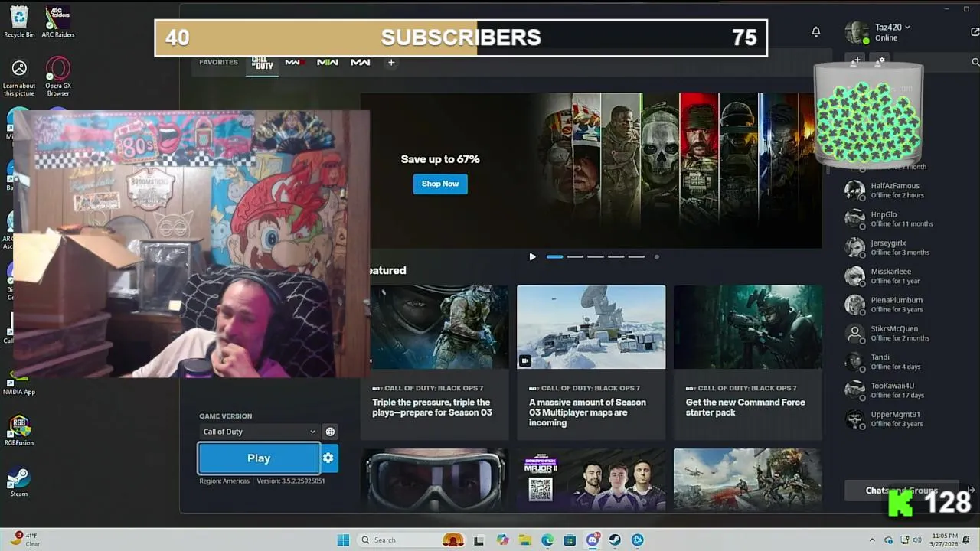Open the ARC Raiders desktop icon

click(x=58, y=21)
